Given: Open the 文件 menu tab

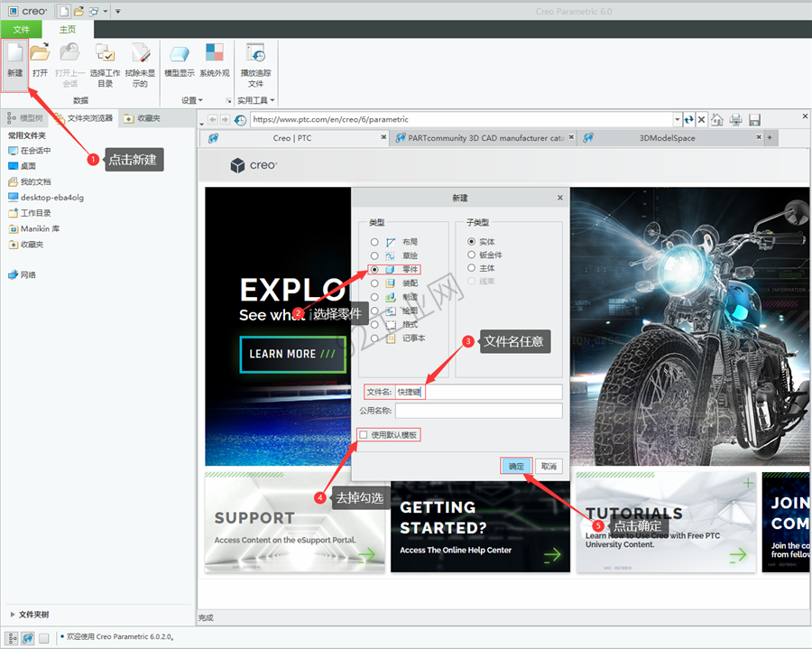Looking at the screenshot, I should (22, 30).
